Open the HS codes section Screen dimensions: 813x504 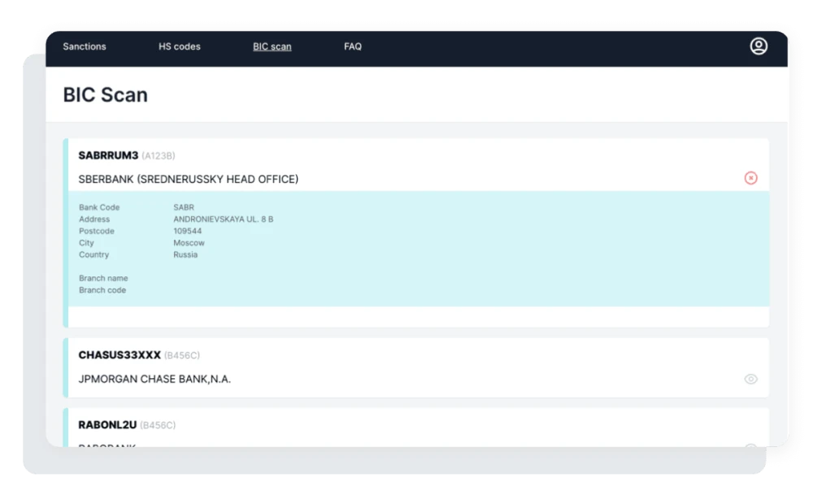(x=180, y=46)
